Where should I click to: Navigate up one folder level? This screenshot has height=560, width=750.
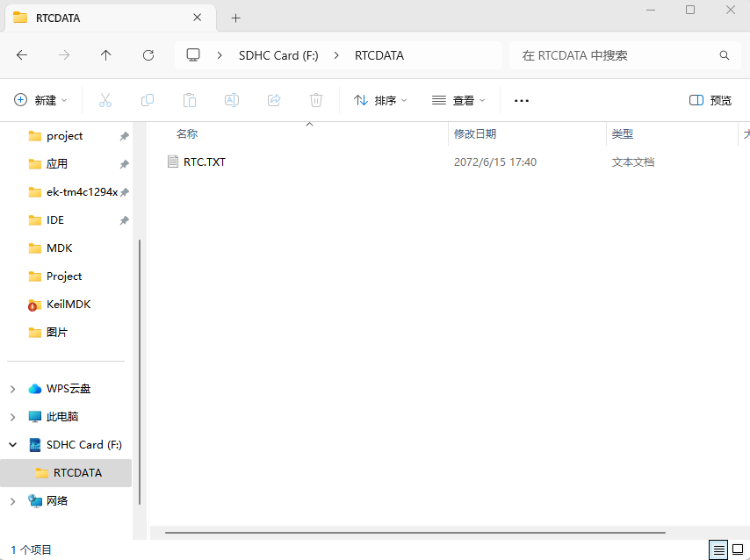(106, 55)
